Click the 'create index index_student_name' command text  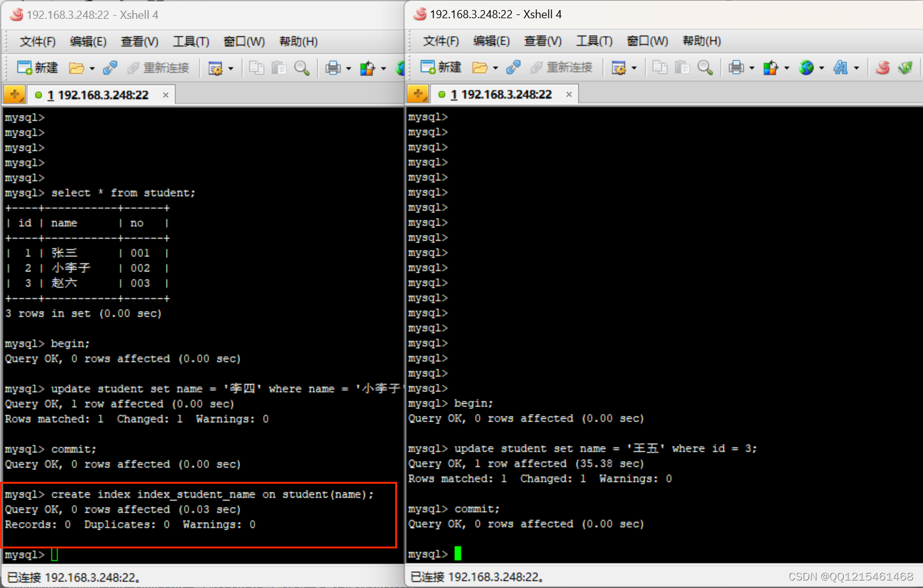(x=212, y=494)
